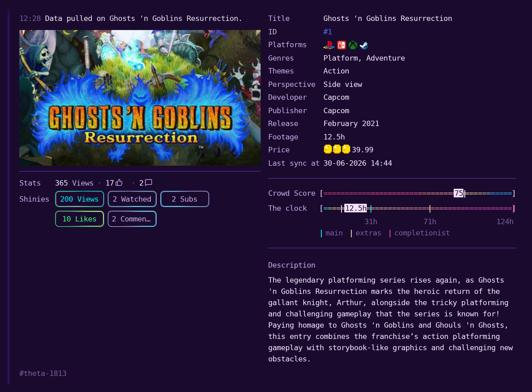
Task: Click the 12:28 message timestamp
Action: click(30, 18)
